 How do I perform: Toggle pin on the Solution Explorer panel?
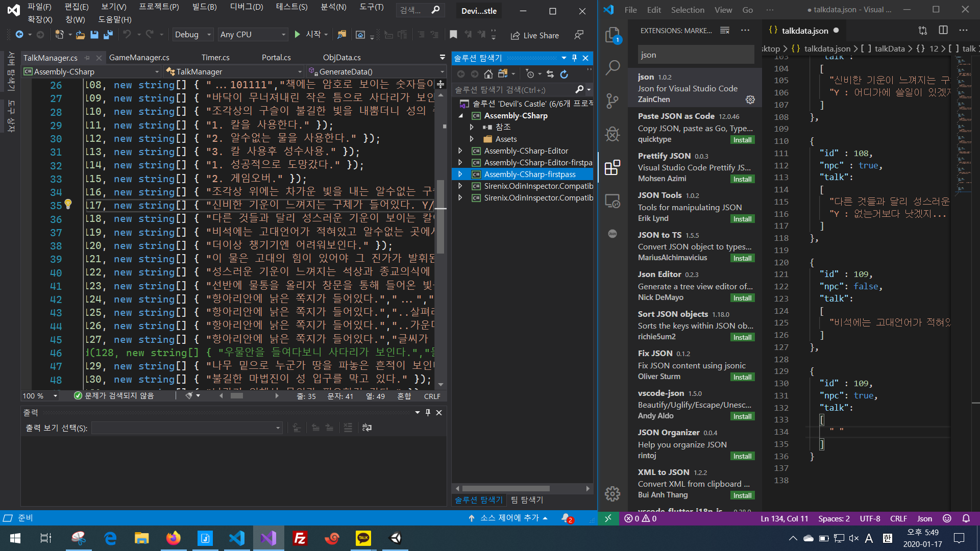(575, 58)
